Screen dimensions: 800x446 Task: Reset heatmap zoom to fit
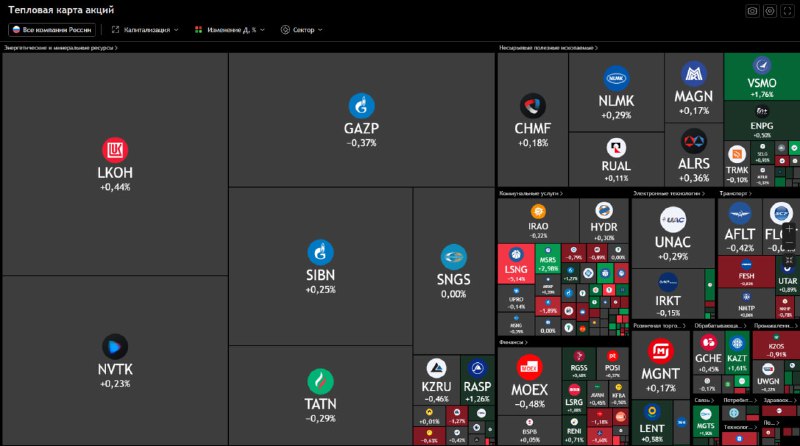[789, 260]
